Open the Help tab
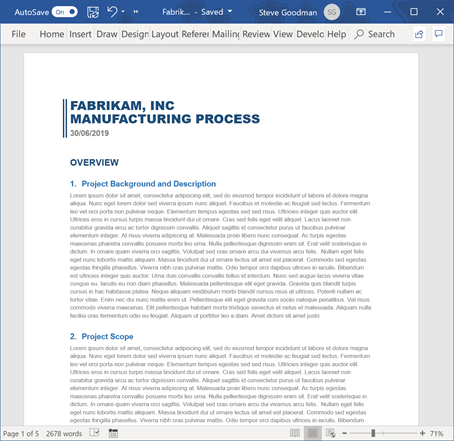 click(336, 34)
